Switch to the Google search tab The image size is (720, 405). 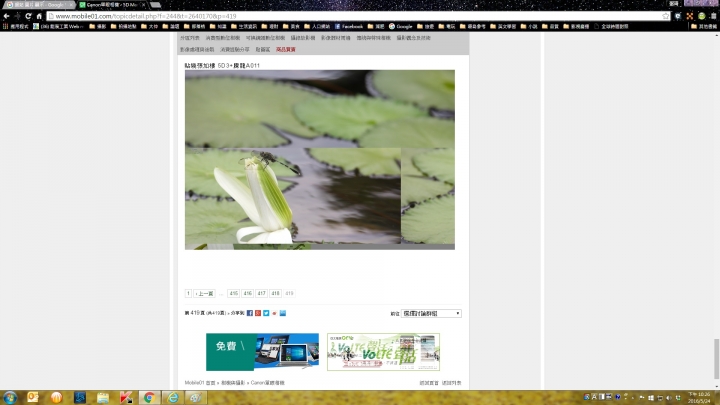[38, 5]
